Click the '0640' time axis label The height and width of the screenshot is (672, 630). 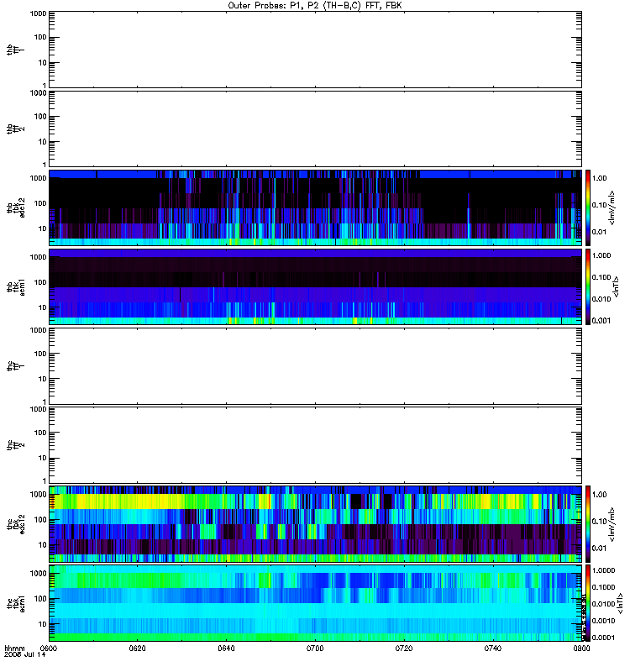(x=226, y=648)
